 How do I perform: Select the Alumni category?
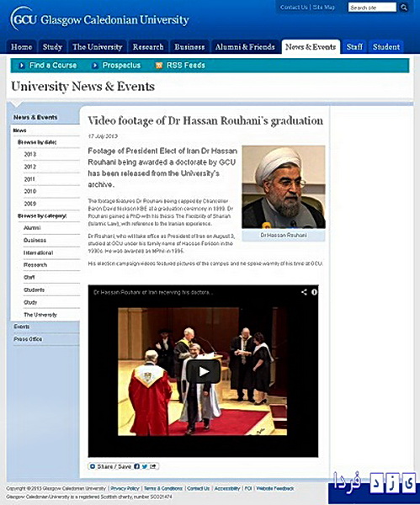pyautogui.click(x=32, y=228)
